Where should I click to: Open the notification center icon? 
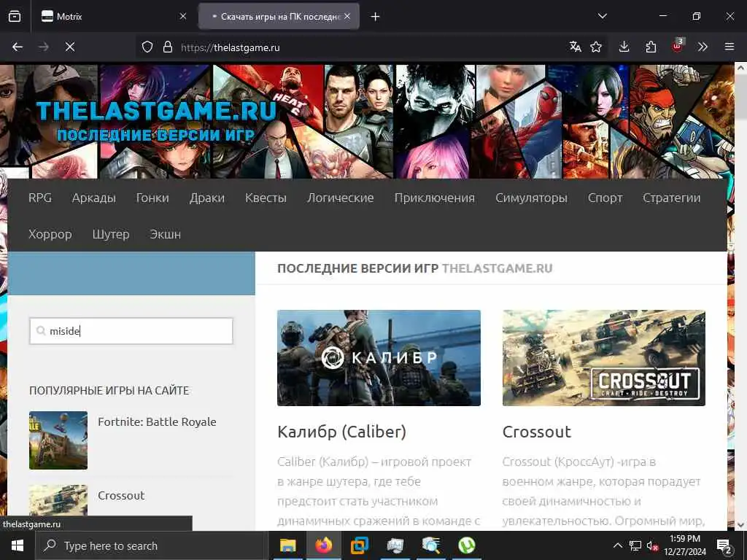tap(724, 545)
